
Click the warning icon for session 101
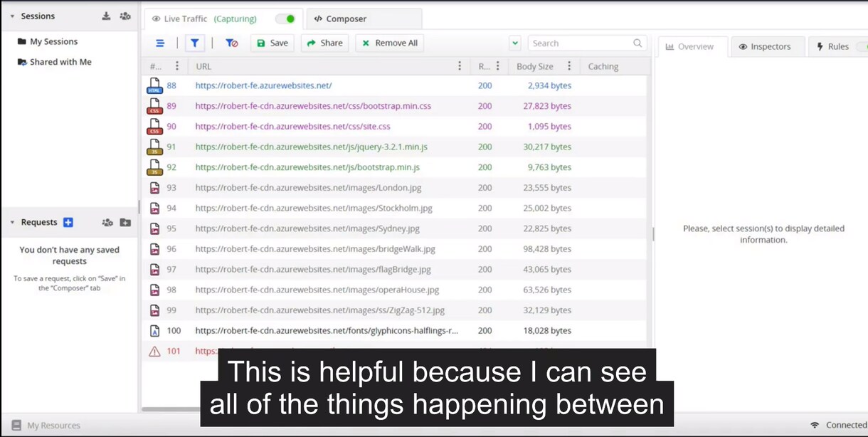[154, 352]
